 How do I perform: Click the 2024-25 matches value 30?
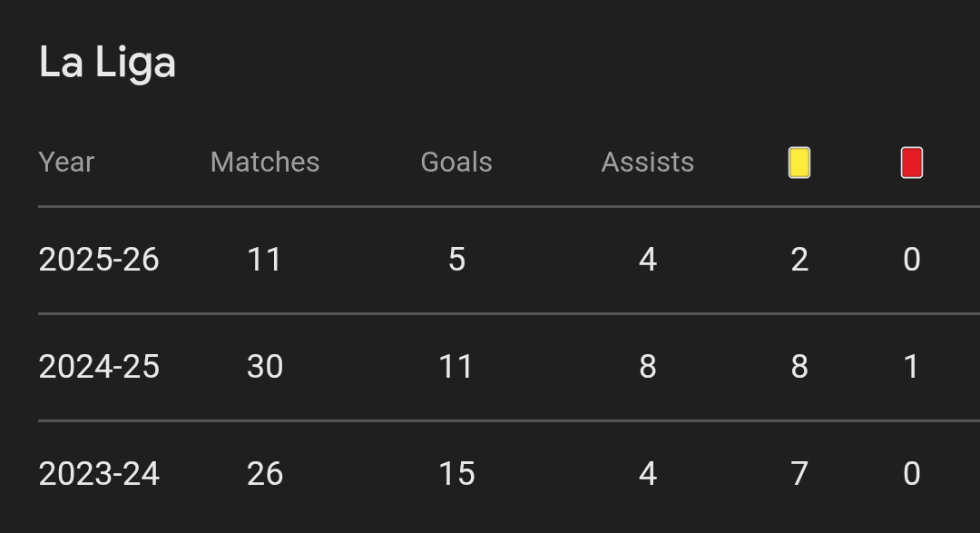(x=265, y=367)
